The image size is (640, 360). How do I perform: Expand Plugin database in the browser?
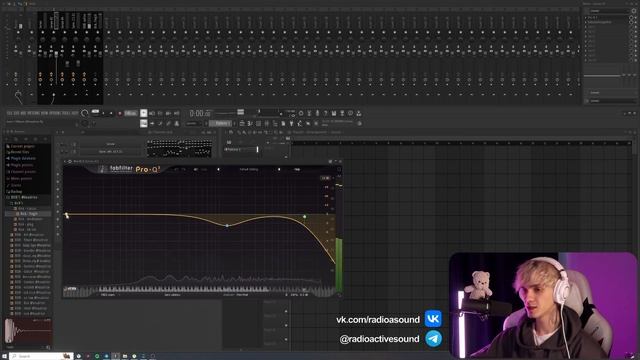click(x=23, y=158)
